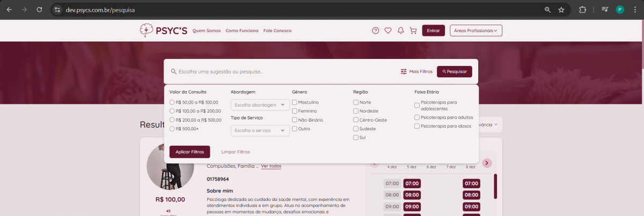Tick Psicoterapia para adultos checkbox

click(x=417, y=117)
